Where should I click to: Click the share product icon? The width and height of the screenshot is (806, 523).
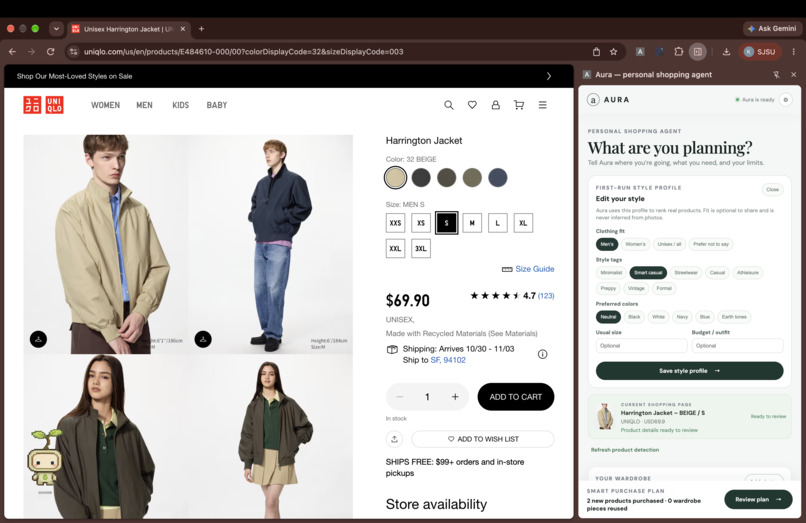[x=394, y=439]
